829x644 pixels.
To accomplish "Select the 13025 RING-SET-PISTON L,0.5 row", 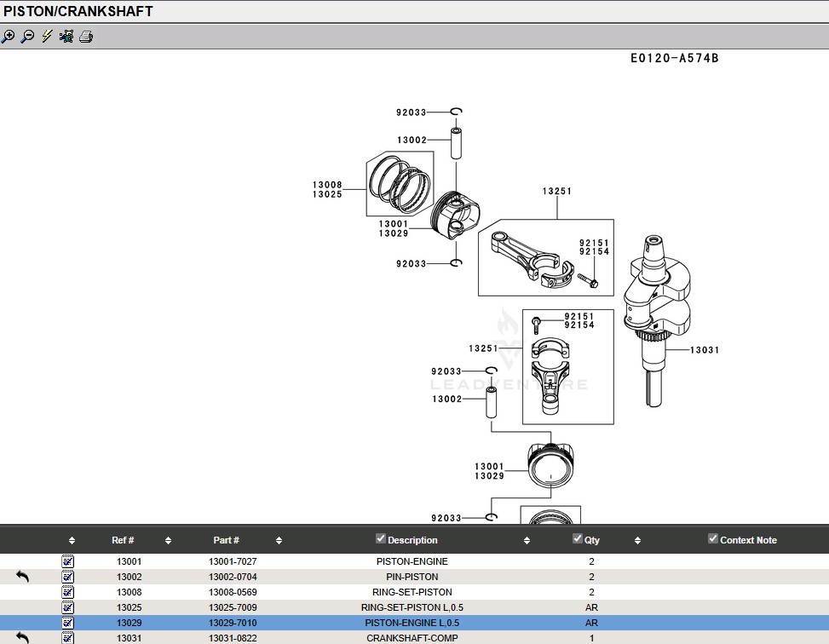I will [412, 607].
